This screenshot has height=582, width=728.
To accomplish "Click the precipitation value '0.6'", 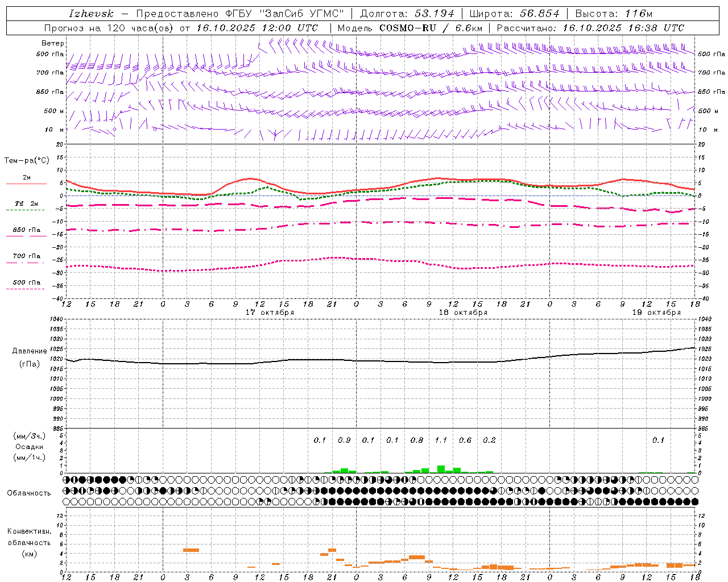I will point(465,440).
